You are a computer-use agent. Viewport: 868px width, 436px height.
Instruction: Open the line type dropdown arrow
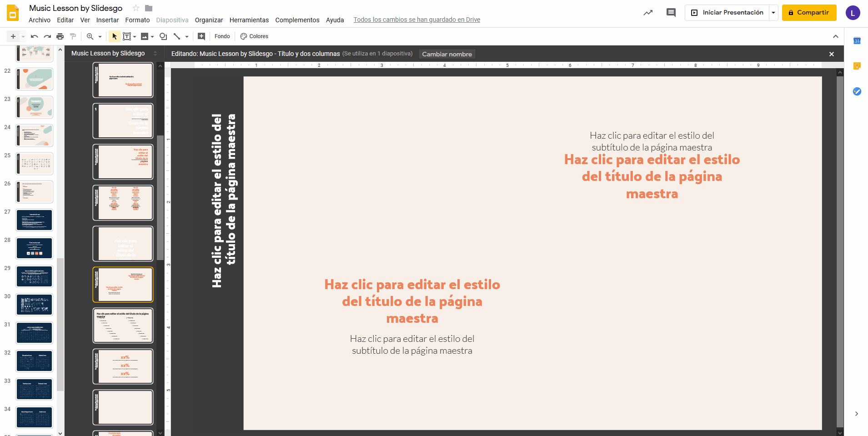point(186,36)
